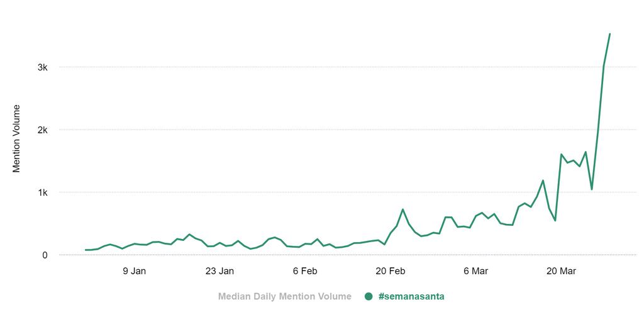
Task: Click the Mention Volume y-axis title
Action: [17, 138]
